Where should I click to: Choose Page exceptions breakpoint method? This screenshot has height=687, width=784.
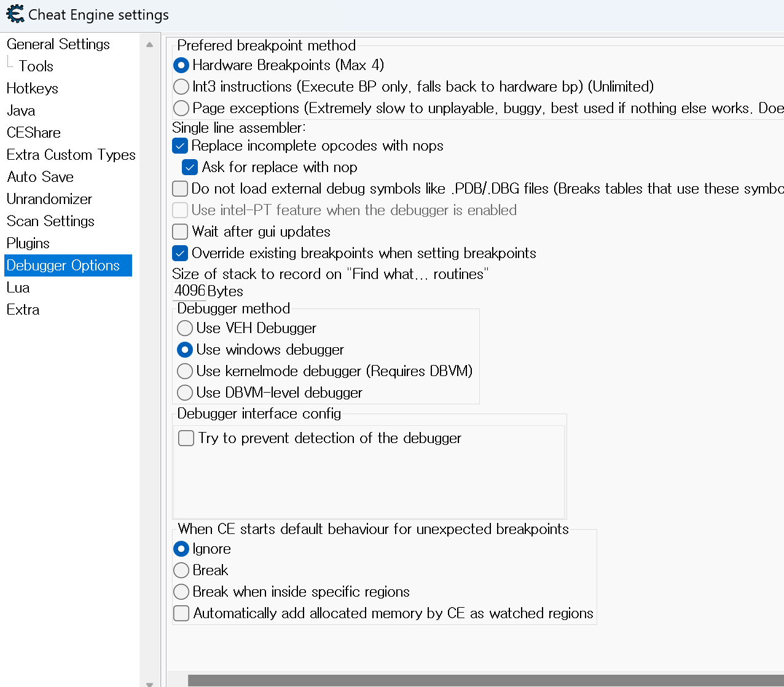[x=181, y=108]
